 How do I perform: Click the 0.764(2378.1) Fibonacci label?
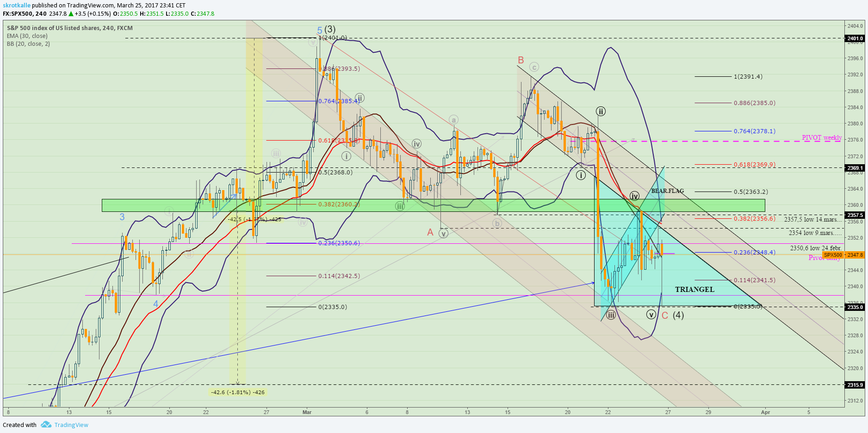[755, 131]
